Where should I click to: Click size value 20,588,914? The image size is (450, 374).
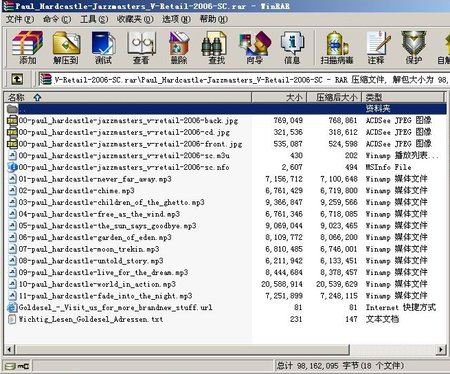tap(282, 284)
